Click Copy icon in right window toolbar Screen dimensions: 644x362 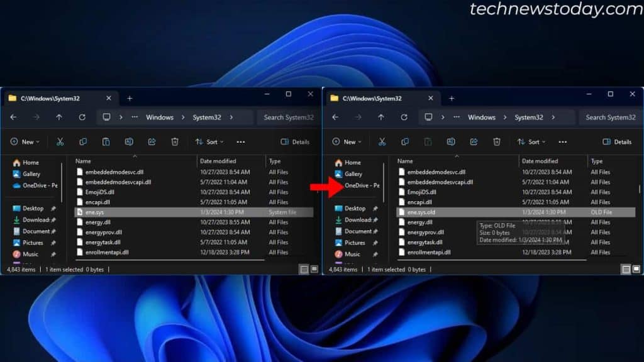(x=405, y=141)
